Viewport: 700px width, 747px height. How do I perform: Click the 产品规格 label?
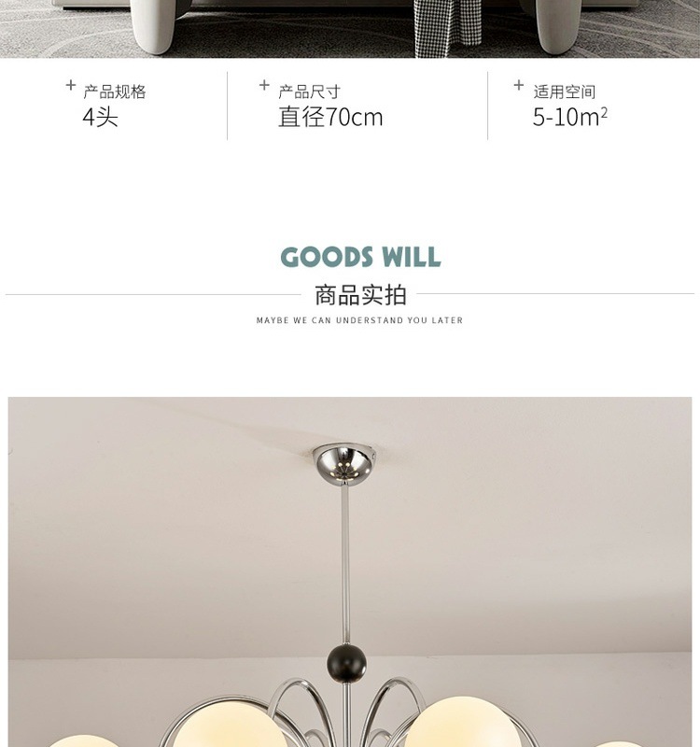115,92
